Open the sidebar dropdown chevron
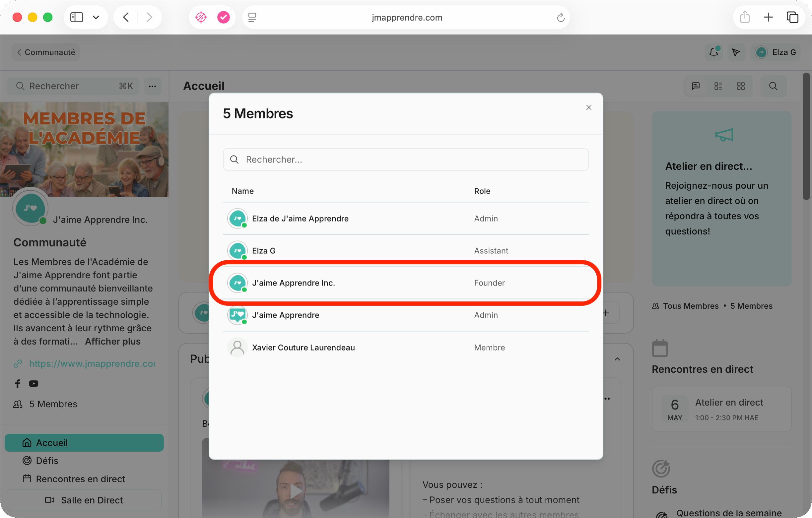The width and height of the screenshot is (812, 518). (x=96, y=17)
